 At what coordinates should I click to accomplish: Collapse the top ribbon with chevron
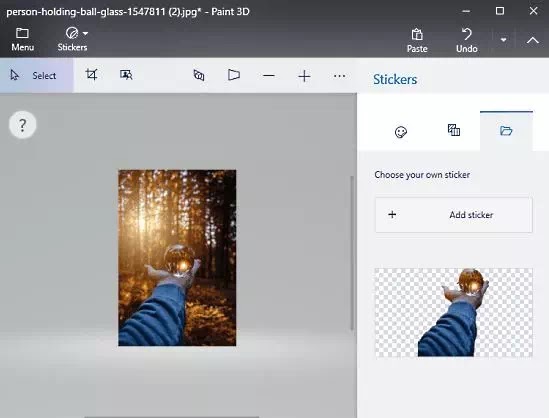click(533, 40)
